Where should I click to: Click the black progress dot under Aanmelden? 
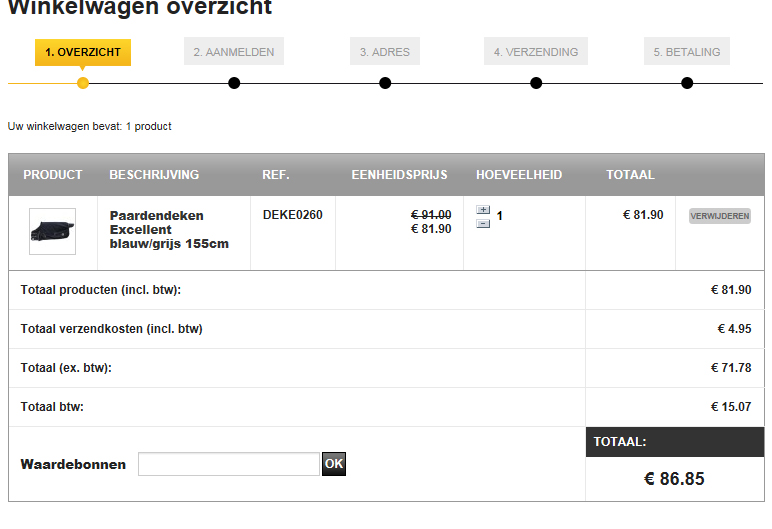coord(234,83)
